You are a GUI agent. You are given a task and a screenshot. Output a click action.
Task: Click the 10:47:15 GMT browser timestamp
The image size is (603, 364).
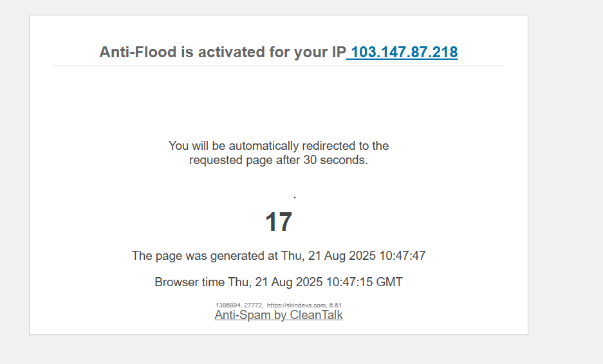pos(364,282)
